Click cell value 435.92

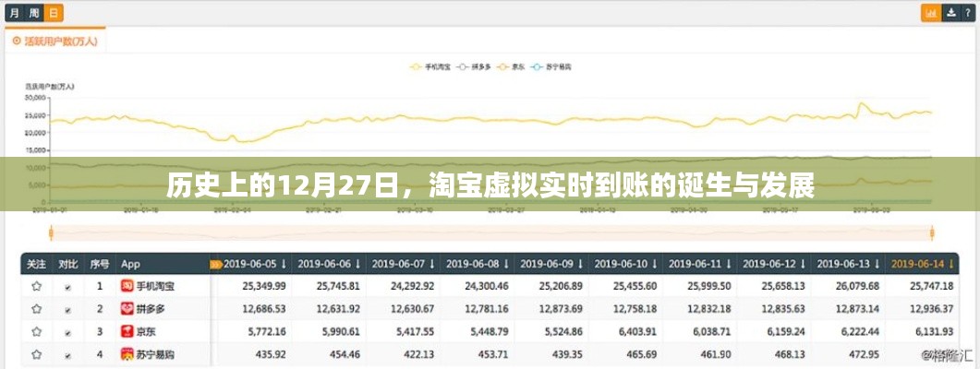(x=271, y=354)
